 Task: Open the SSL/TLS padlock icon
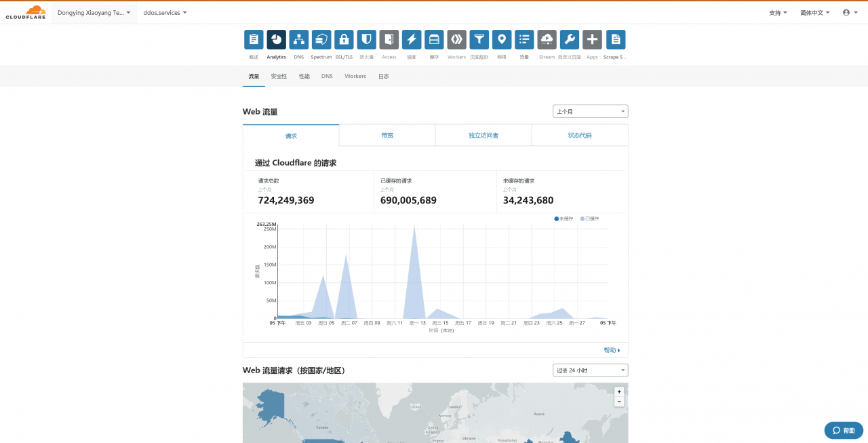[x=344, y=39]
